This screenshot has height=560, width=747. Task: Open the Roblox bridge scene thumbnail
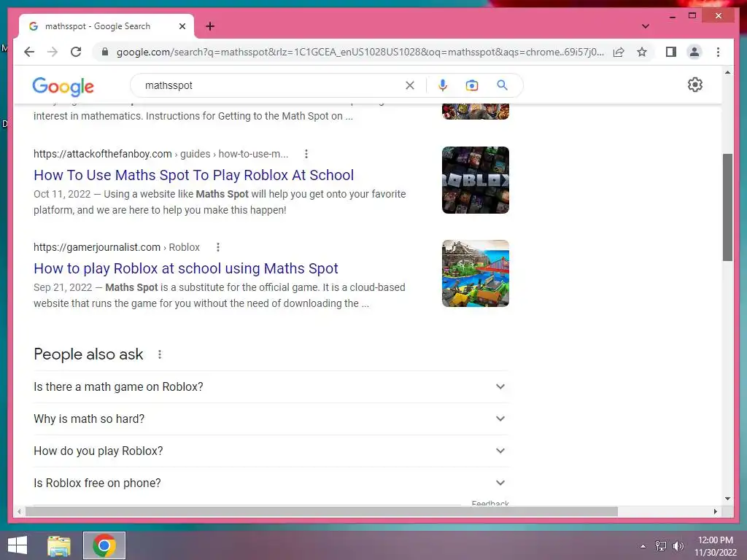tap(476, 273)
